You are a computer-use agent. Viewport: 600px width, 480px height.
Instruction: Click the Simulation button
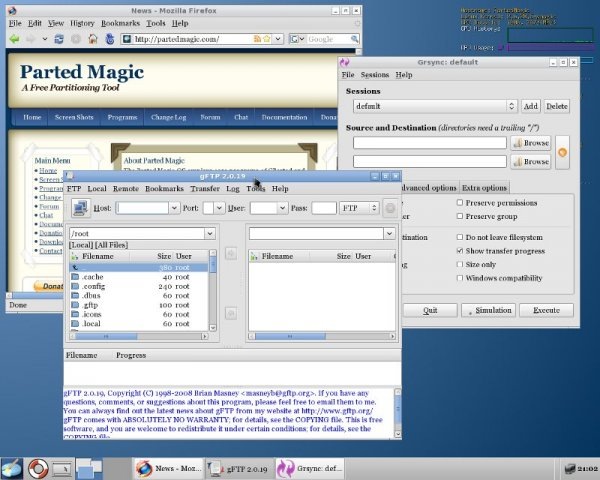(489, 310)
